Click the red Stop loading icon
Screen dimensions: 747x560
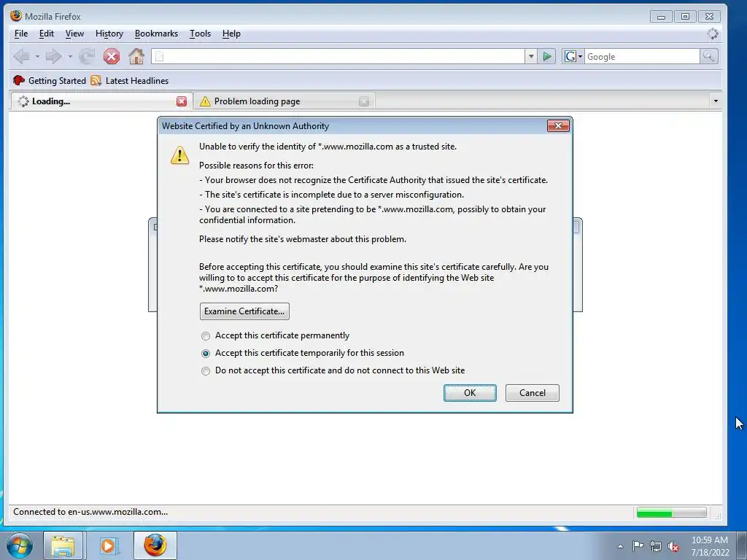coord(112,57)
